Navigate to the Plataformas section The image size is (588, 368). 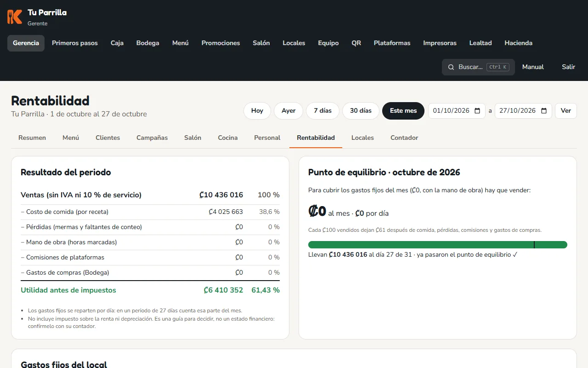pos(392,43)
